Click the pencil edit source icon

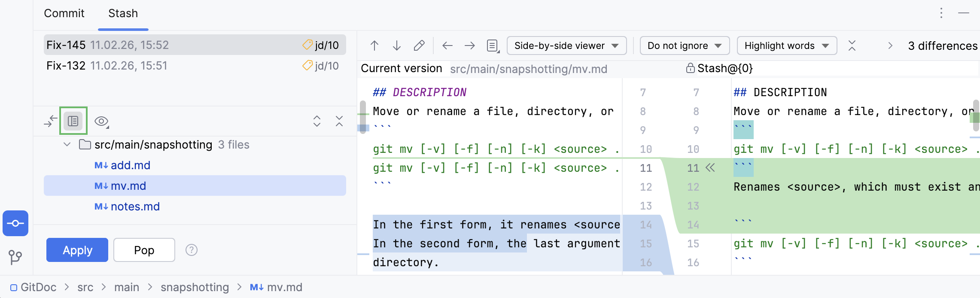click(419, 46)
